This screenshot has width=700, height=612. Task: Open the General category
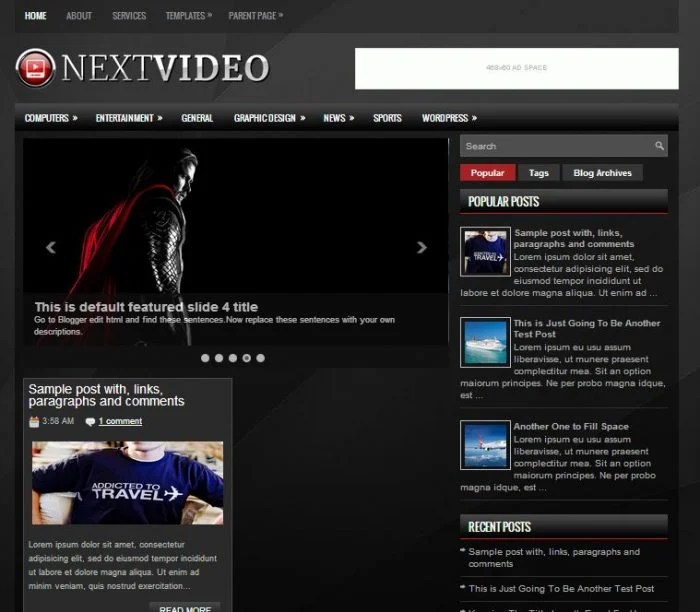pyautogui.click(x=197, y=118)
